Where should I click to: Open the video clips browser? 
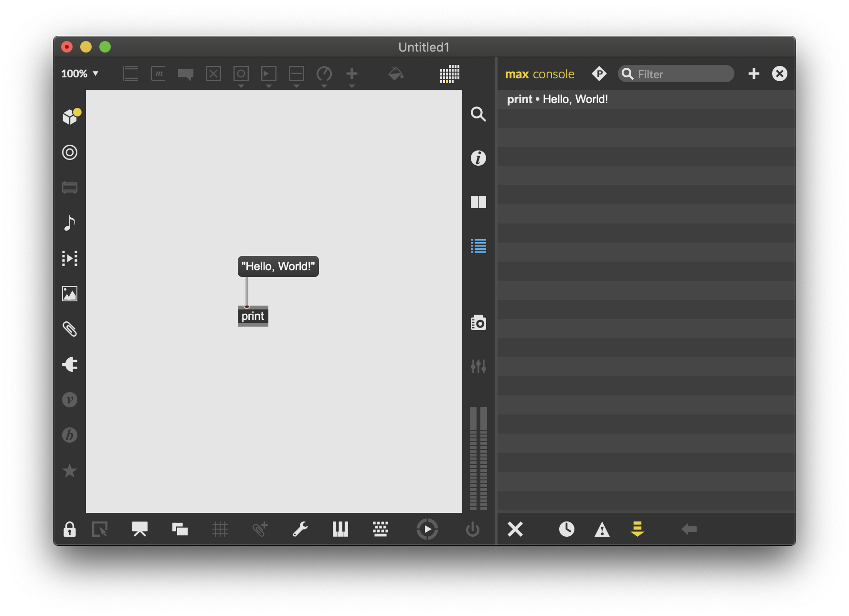[70, 258]
